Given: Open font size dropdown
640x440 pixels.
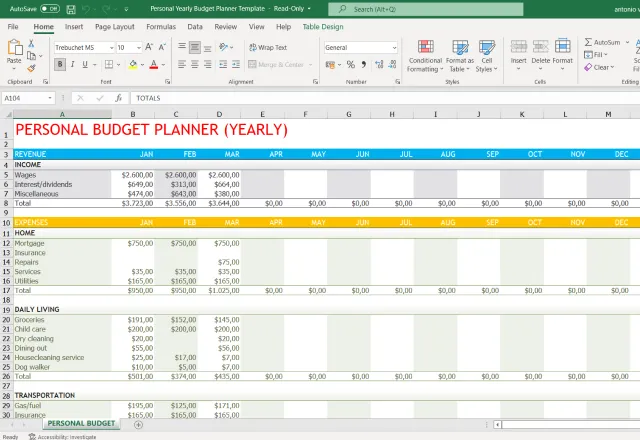Looking at the screenshot, I should pos(139,48).
